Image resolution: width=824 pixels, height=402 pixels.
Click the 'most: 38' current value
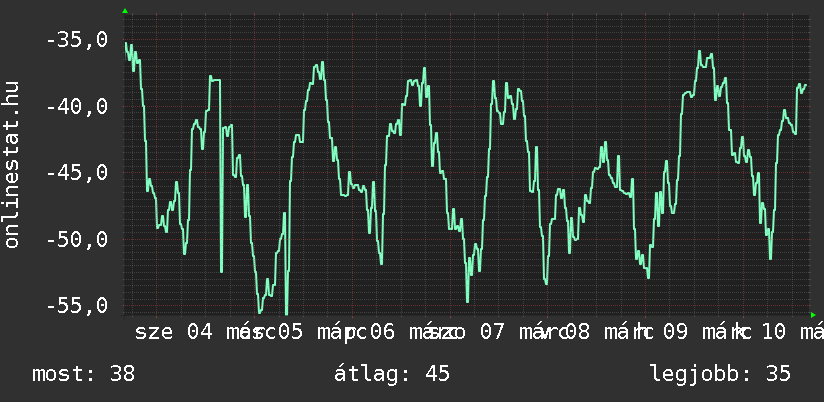click(x=84, y=374)
